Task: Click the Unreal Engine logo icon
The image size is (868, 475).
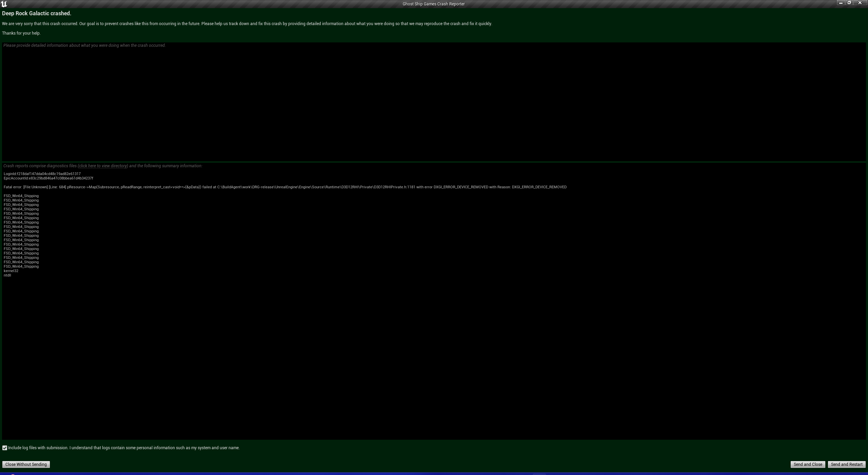Action: (x=4, y=4)
